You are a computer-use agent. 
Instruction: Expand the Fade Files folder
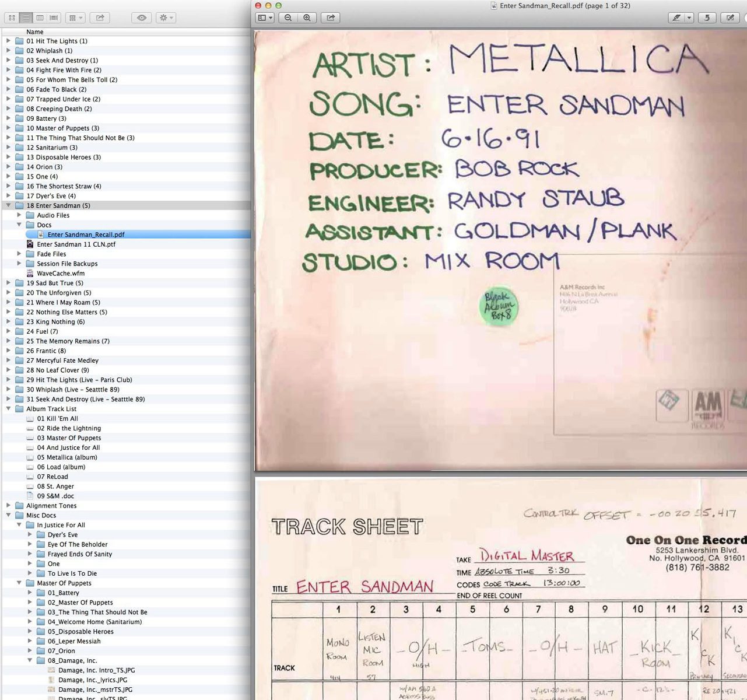(19, 254)
